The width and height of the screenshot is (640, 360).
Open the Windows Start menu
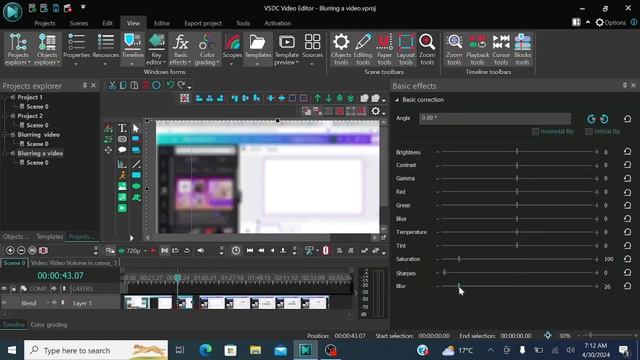pos(12,350)
